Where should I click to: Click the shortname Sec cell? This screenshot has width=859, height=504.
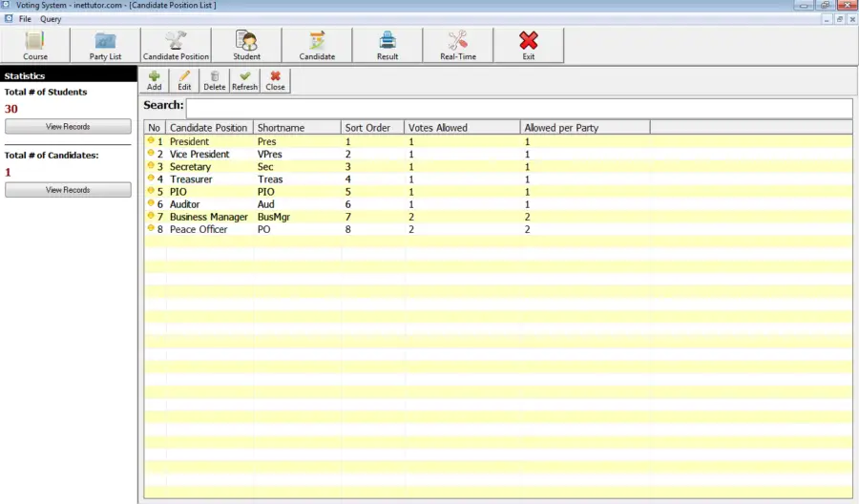point(265,166)
